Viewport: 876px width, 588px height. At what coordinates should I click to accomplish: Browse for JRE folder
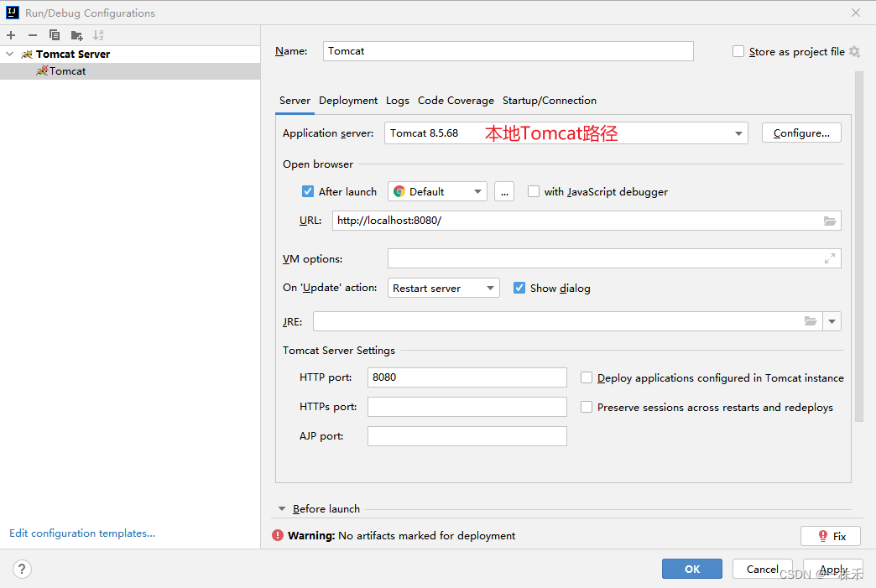pos(811,321)
